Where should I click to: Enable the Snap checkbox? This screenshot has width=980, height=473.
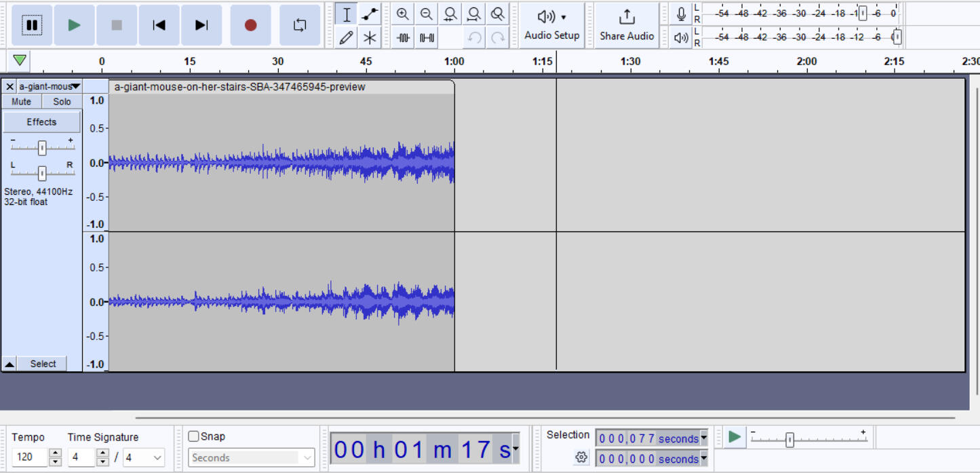pos(194,436)
